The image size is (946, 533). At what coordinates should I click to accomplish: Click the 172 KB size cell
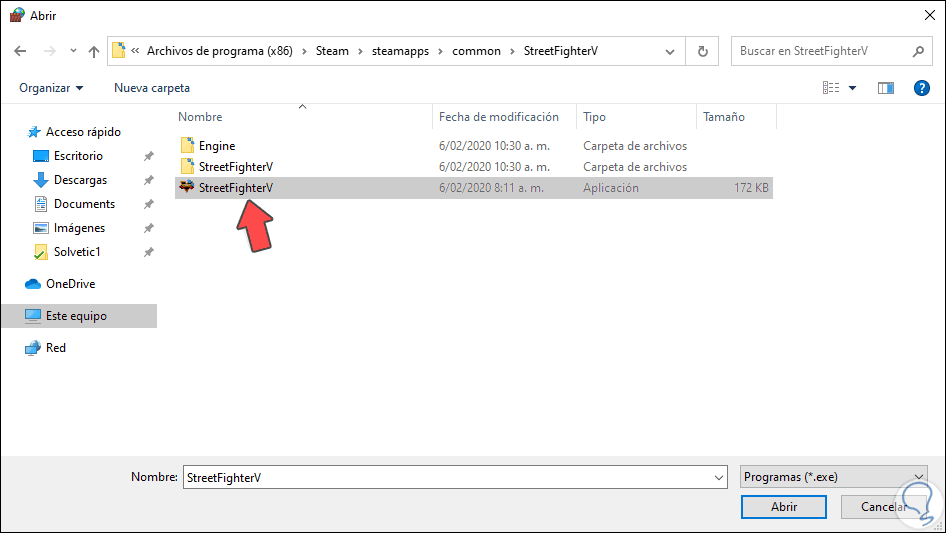coord(751,188)
